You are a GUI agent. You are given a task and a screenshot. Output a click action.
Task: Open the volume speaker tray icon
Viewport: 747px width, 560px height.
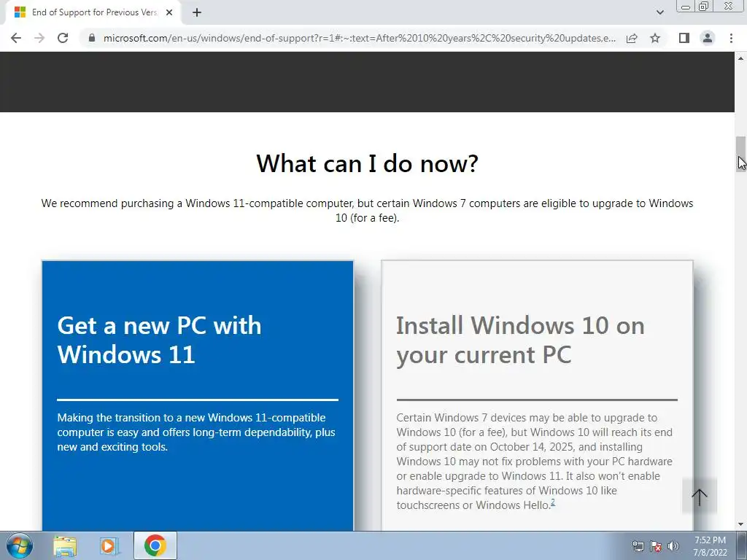tap(673, 547)
